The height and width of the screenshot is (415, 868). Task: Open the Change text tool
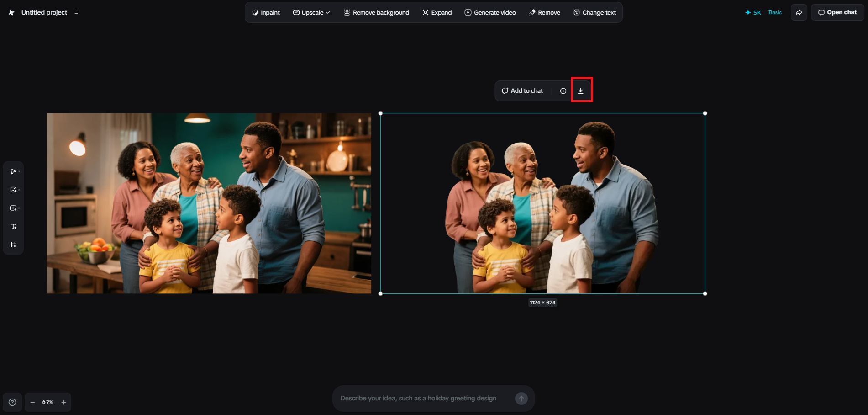pyautogui.click(x=594, y=12)
